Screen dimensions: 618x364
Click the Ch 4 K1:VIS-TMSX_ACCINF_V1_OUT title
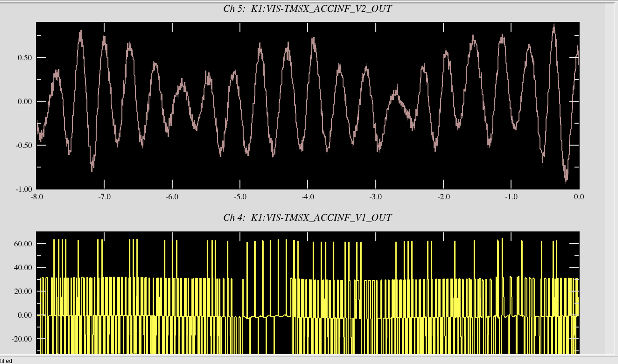click(x=307, y=217)
